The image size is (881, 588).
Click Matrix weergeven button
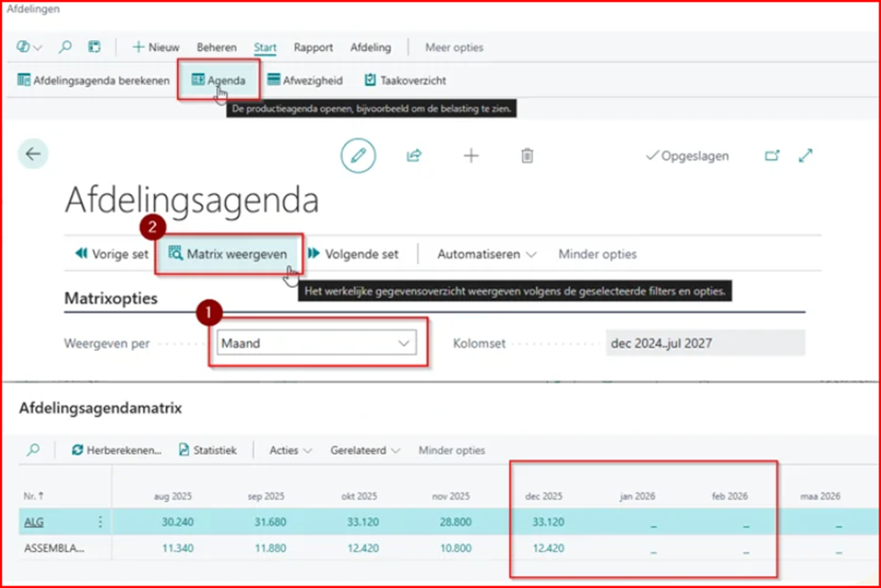click(228, 254)
